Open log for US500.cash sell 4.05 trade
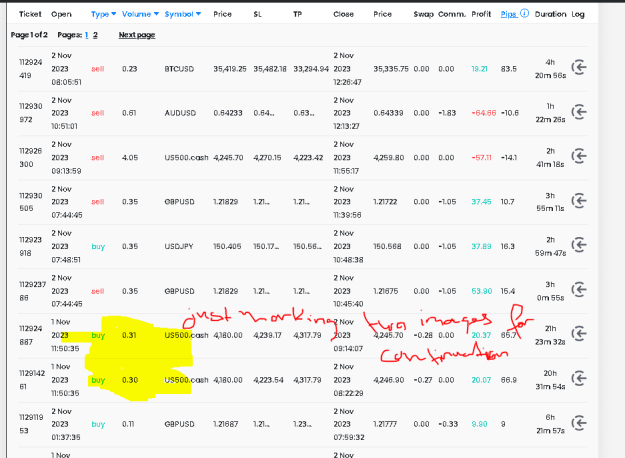This screenshot has width=625, height=458. coord(579,156)
